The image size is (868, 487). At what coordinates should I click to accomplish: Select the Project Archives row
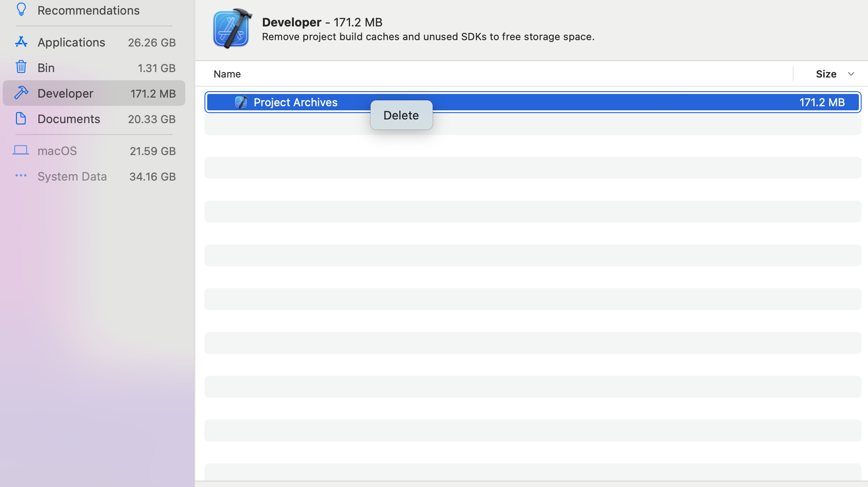[x=533, y=102]
